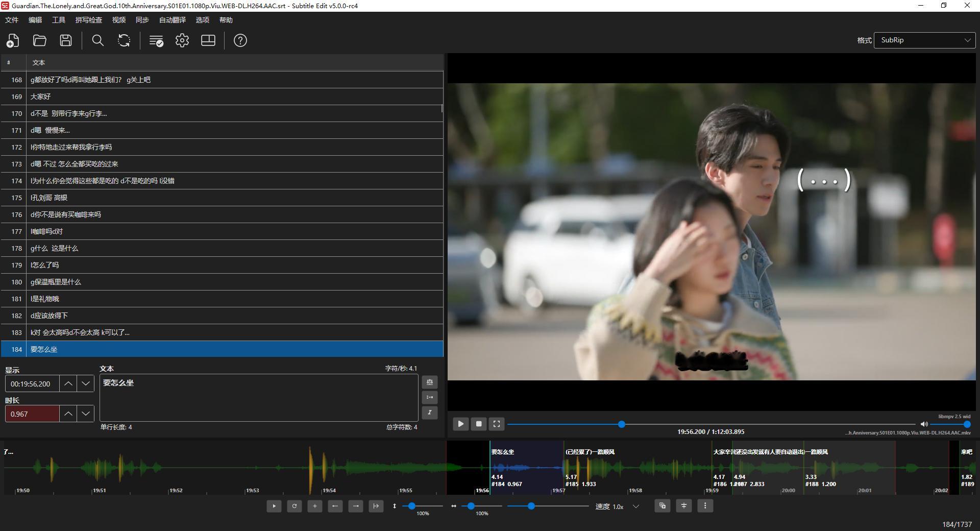Open the Replace tool with circular arrows

(124, 40)
